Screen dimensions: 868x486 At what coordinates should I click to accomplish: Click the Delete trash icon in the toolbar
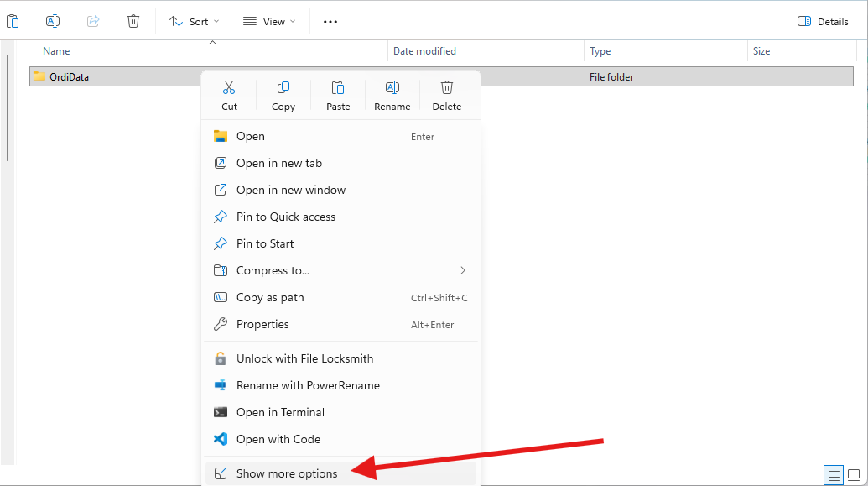tap(133, 21)
